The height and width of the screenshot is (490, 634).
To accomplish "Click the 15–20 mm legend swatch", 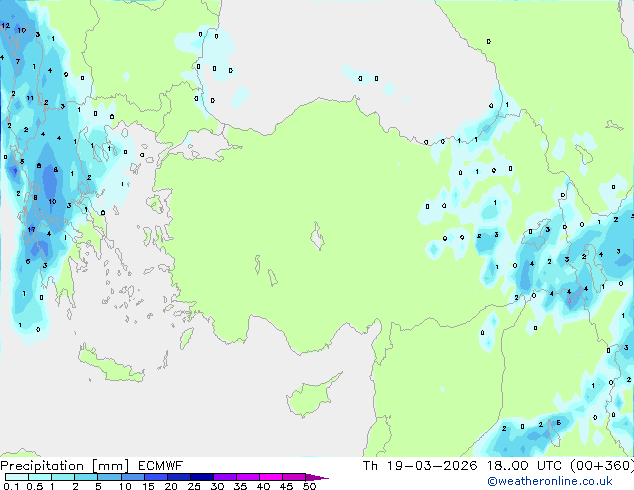I will pos(156,477).
